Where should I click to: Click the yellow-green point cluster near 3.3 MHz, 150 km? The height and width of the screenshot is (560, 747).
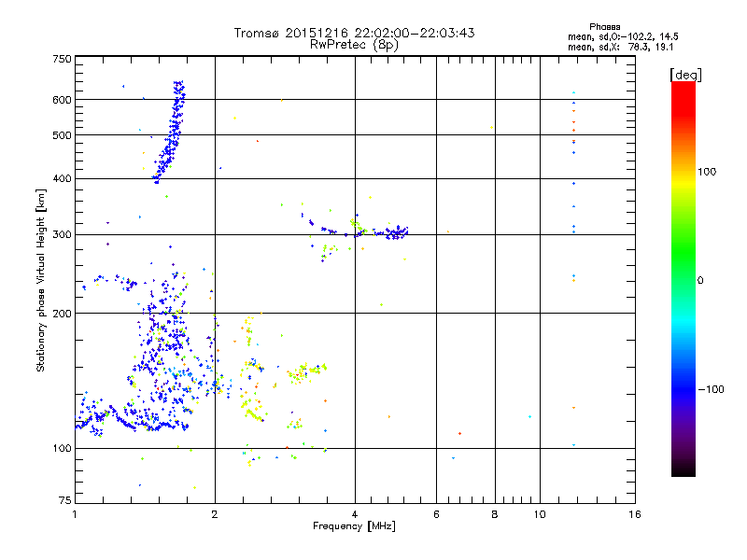point(305,371)
